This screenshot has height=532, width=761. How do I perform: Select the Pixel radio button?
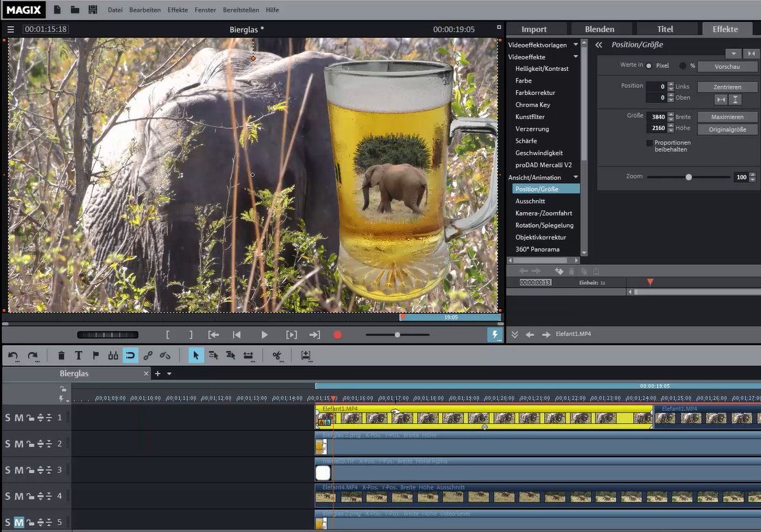649,65
